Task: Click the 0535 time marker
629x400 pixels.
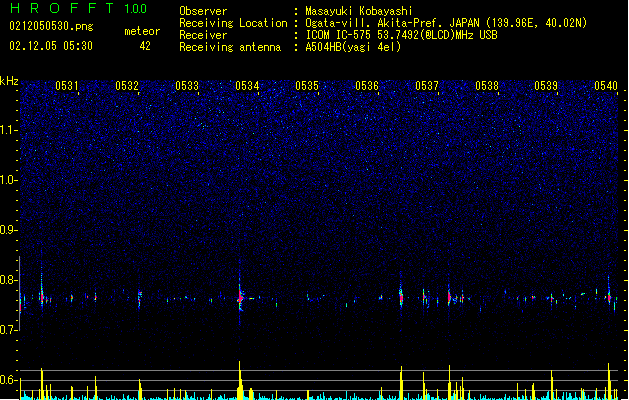Action: point(307,86)
